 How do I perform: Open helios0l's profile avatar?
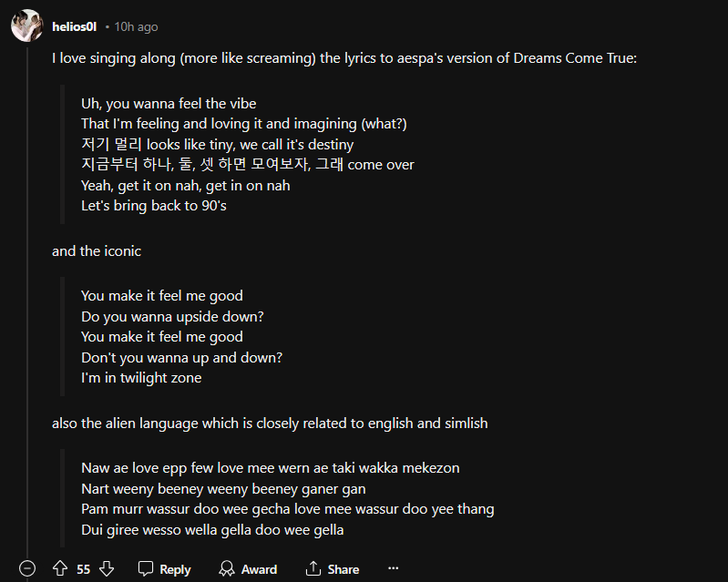point(26,26)
